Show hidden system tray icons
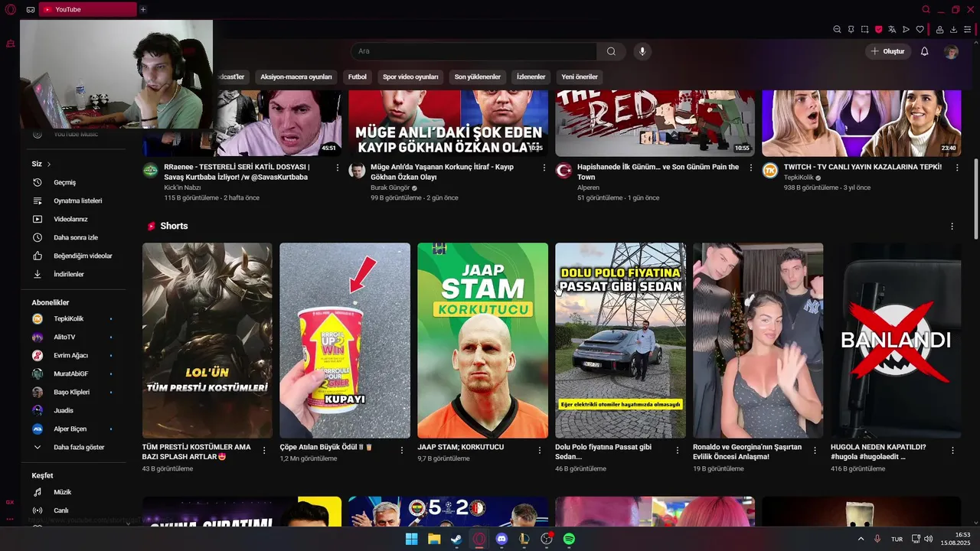Image resolution: width=980 pixels, height=551 pixels. click(x=861, y=539)
